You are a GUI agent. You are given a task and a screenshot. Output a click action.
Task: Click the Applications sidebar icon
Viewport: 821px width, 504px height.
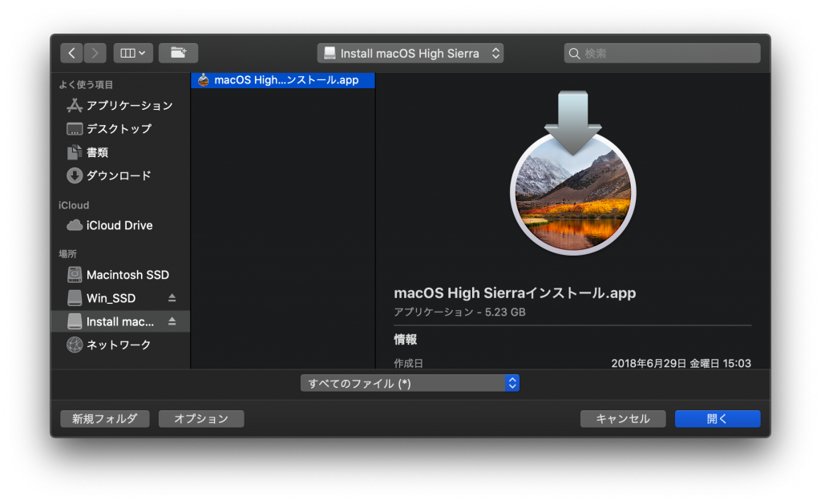(75, 106)
